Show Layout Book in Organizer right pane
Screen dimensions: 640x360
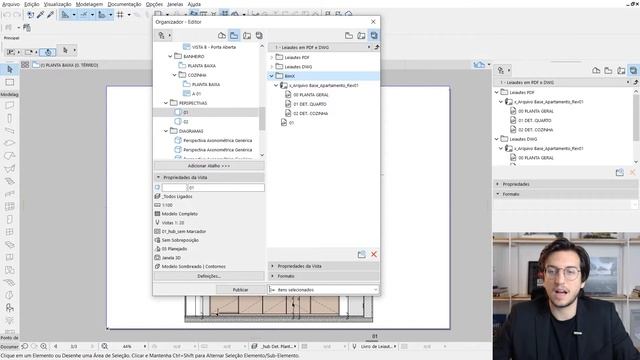(x=361, y=36)
